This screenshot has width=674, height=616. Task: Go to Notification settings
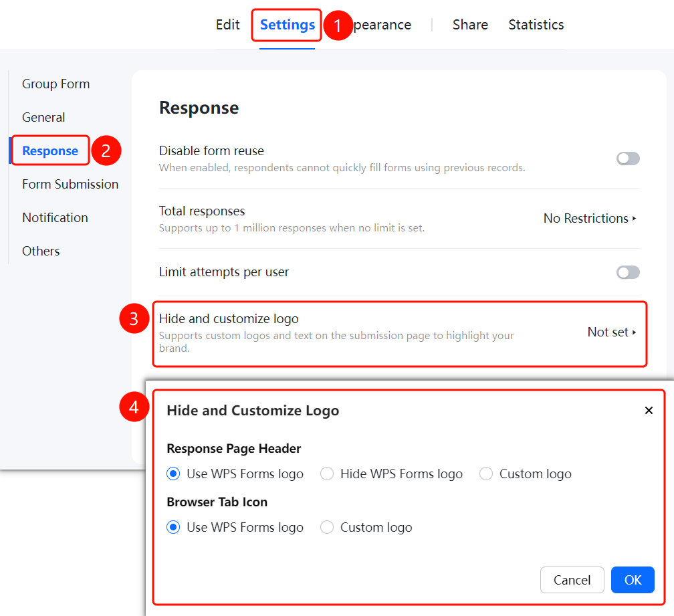coord(55,218)
